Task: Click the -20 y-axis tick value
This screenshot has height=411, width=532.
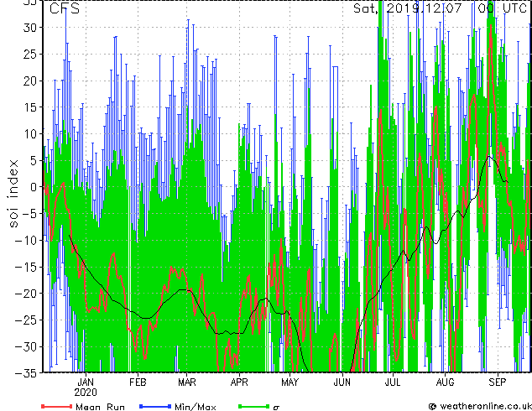Action: click(25, 294)
